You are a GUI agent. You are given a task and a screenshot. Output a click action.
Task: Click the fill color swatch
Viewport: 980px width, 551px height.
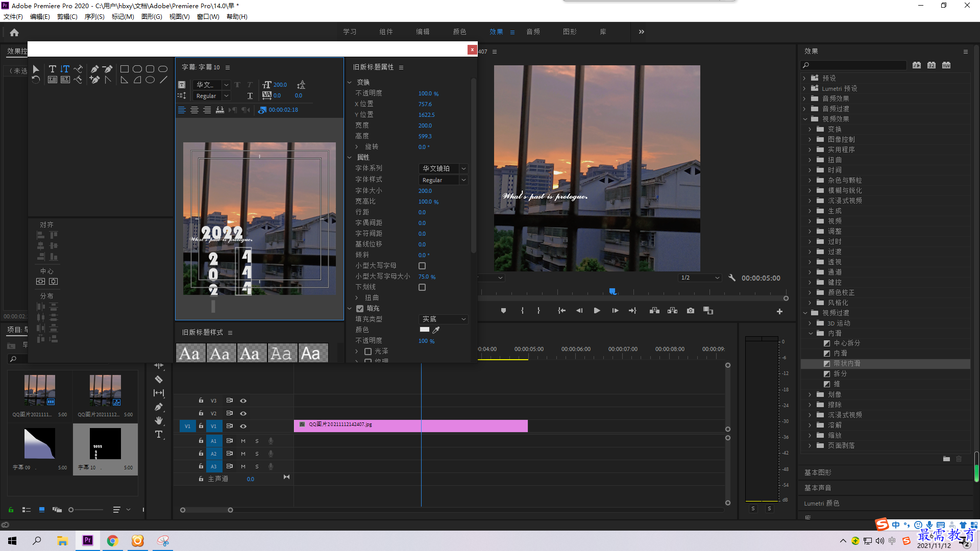click(425, 330)
